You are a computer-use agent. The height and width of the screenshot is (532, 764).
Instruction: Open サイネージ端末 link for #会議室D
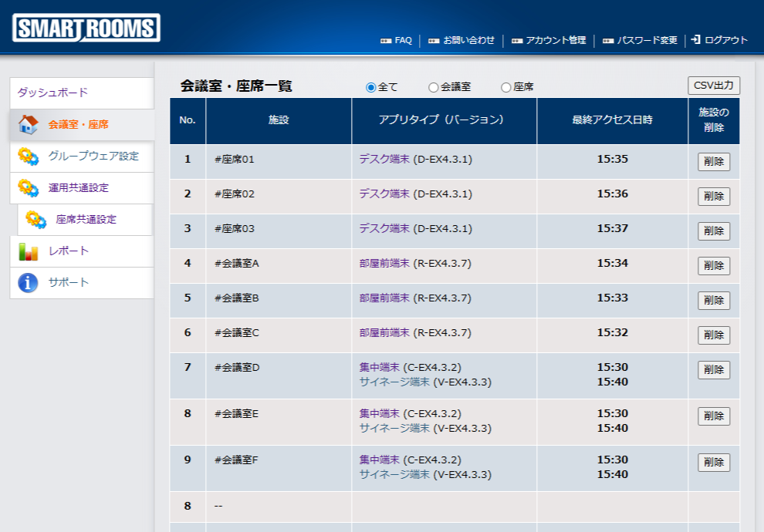[x=394, y=382]
